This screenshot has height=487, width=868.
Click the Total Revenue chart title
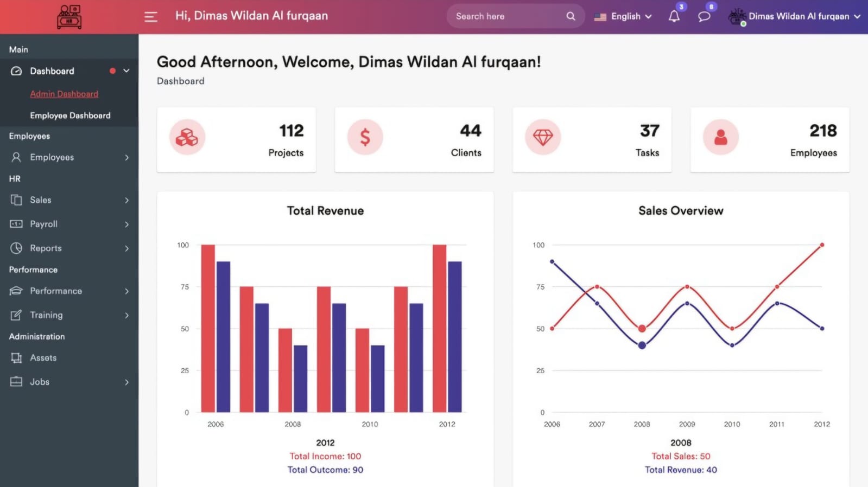pyautogui.click(x=325, y=210)
